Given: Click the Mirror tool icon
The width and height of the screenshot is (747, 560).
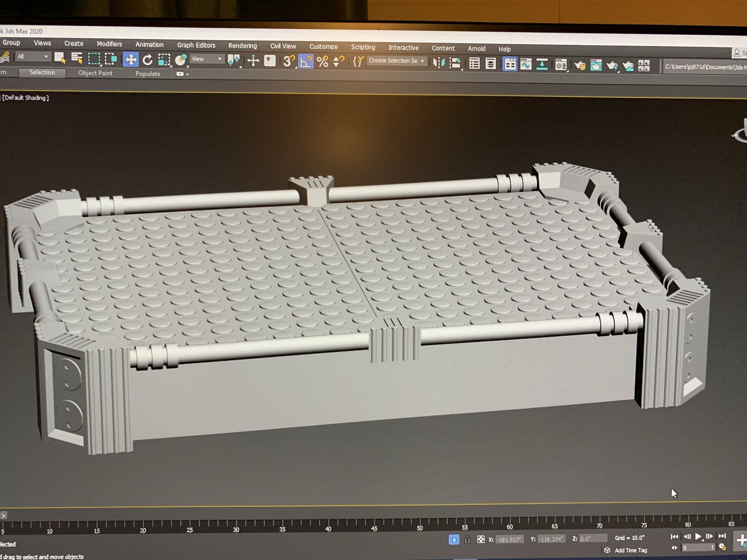Looking at the screenshot, I should pyautogui.click(x=439, y=63).
